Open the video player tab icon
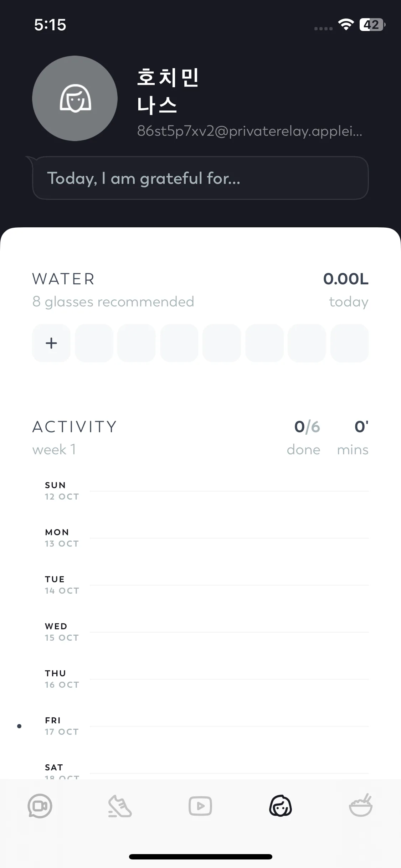Screen dimensions: 401x868 coord(200,806)
